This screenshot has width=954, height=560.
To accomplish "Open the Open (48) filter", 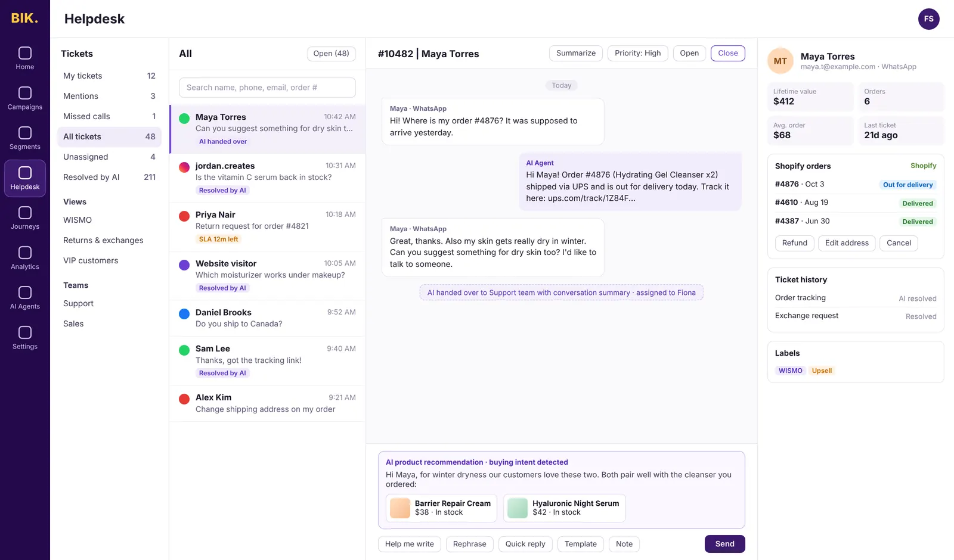I will (332, 54).
